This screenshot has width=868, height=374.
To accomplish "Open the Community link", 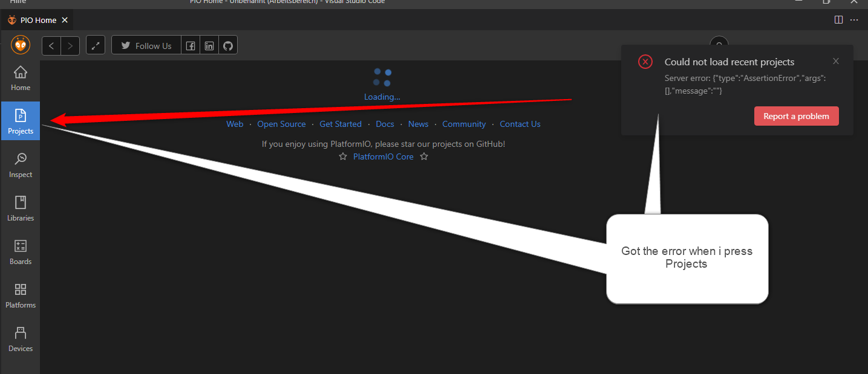I will coord(464,124).
